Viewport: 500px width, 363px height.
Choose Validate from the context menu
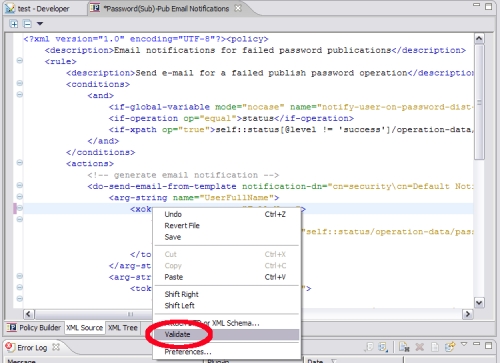click(x=226, y=334)
